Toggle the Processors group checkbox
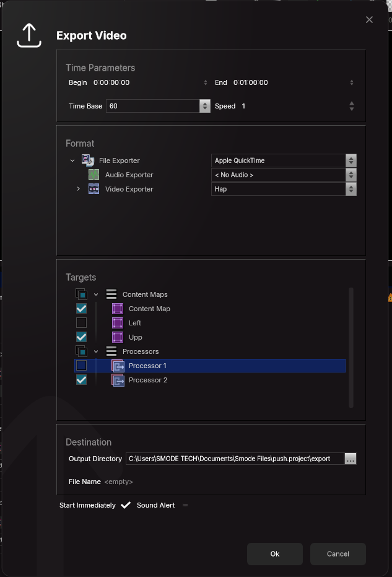Image resolution: width=392 pixels, height=577 pixels. tap(81, 351)
